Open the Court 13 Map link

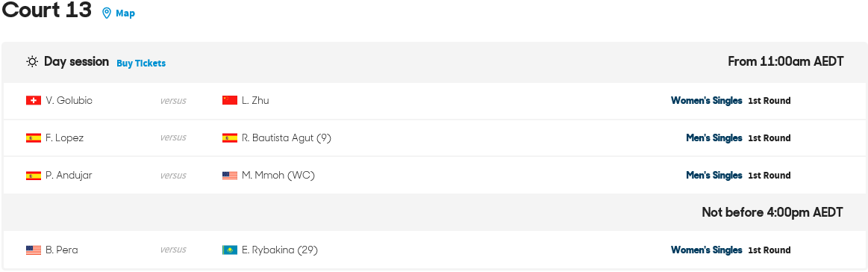pos(125,13)
